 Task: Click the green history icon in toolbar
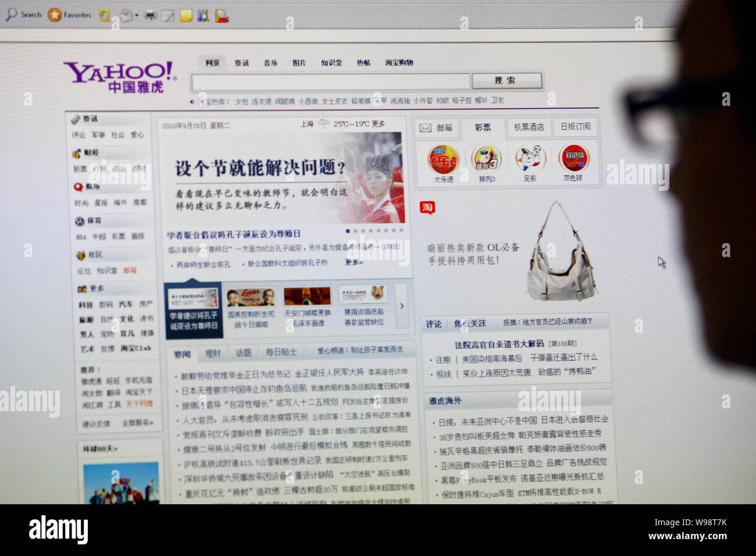[104, 15]
